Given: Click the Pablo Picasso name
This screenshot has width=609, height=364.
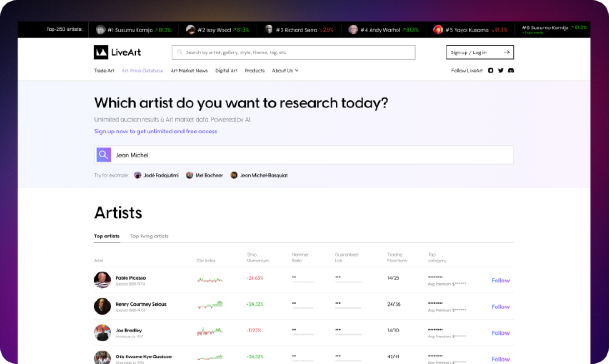Looking at the screenshot, I should click(130, 278).
